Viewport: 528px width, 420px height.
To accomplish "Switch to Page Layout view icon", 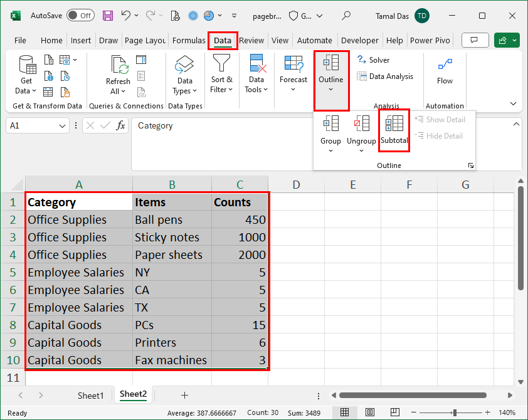I will coord(370,412).
